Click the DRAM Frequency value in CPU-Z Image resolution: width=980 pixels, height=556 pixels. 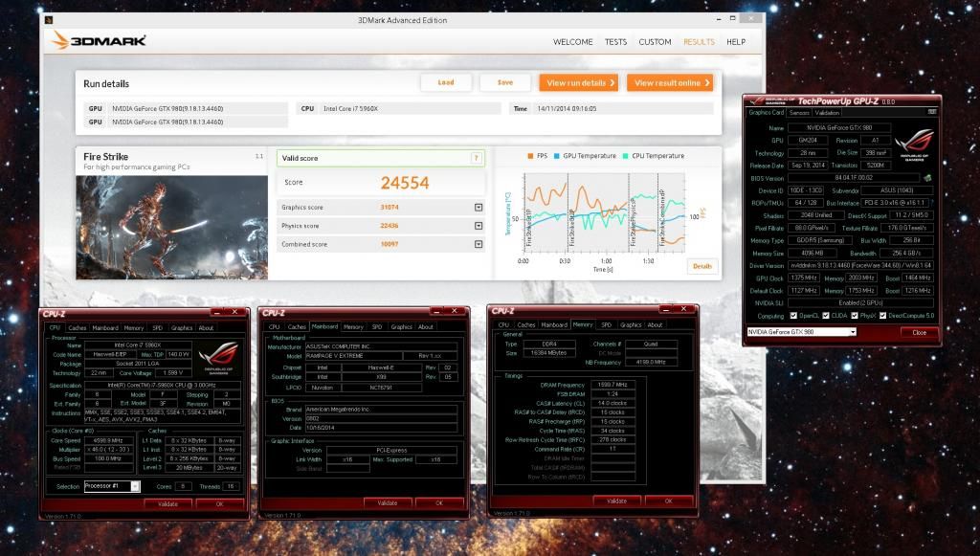tap(612, 385)
